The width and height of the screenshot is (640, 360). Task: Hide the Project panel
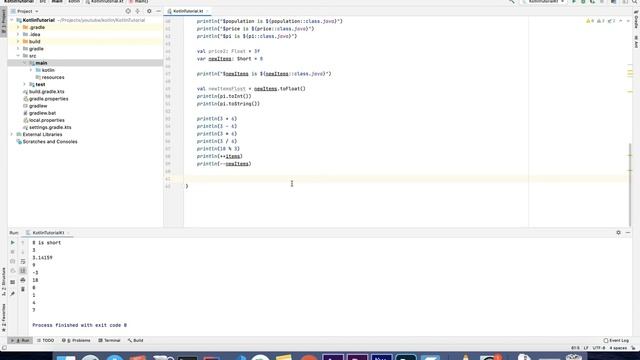[x=158, y=11]
